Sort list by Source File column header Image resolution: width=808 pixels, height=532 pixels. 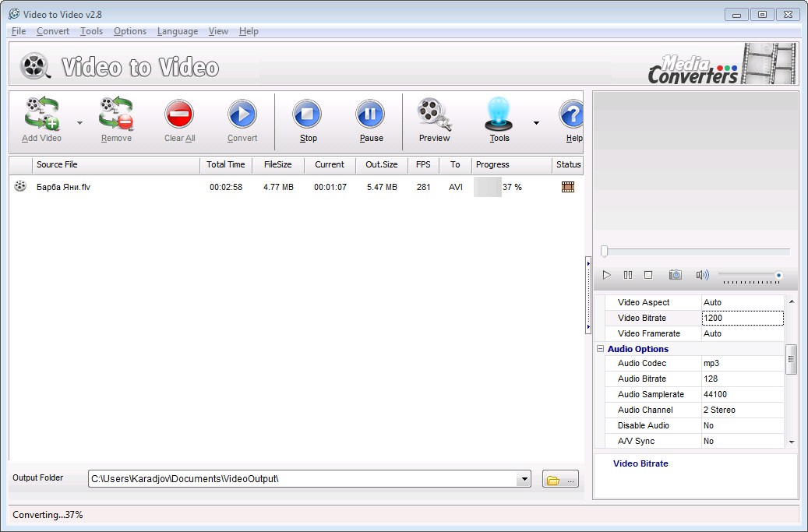116,164
